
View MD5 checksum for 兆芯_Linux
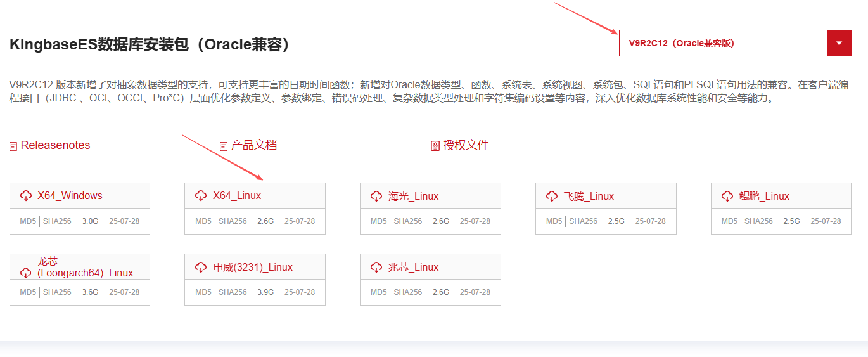coord(379,292)
